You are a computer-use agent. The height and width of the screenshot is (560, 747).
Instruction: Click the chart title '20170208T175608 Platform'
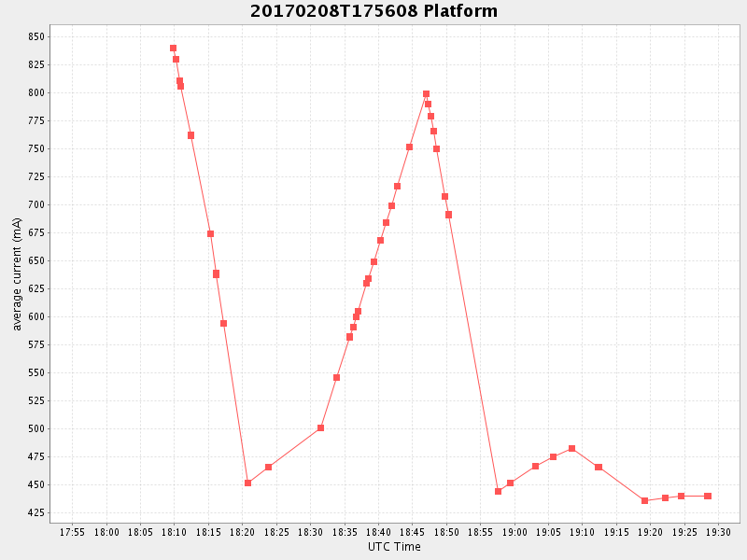(x=373, y=11)
